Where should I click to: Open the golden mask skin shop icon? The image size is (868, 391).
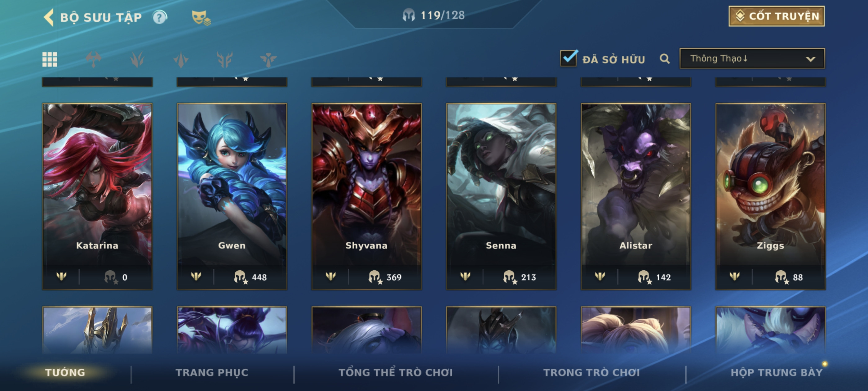click(201, 17)
